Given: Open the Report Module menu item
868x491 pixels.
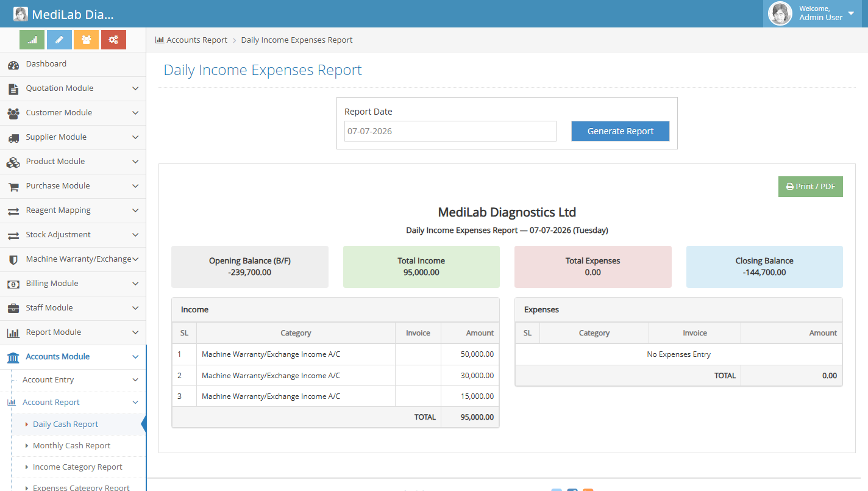Looking at the screenshot, I should [73, 332].
